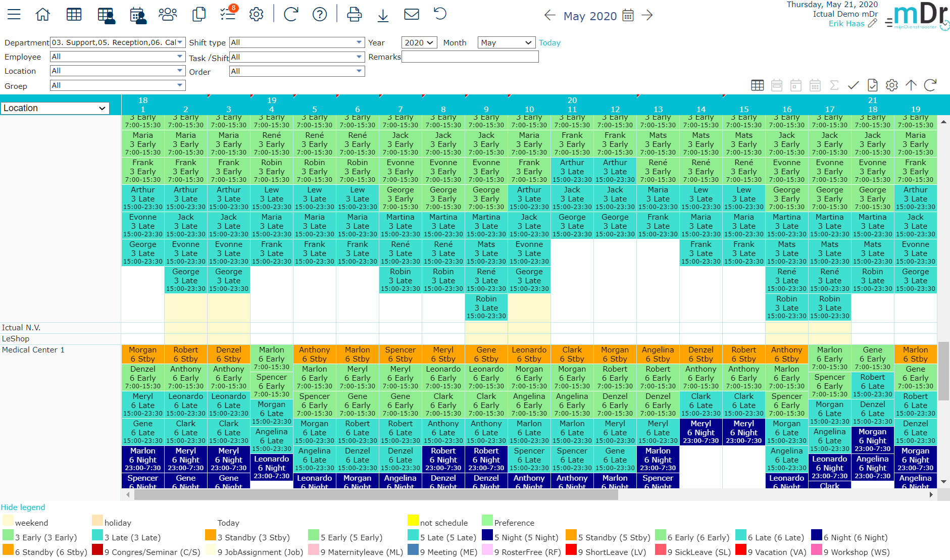Viewport: 950px width, 560px height.
Task: Open the personal roster table icon
Action: tap(106, 15)
